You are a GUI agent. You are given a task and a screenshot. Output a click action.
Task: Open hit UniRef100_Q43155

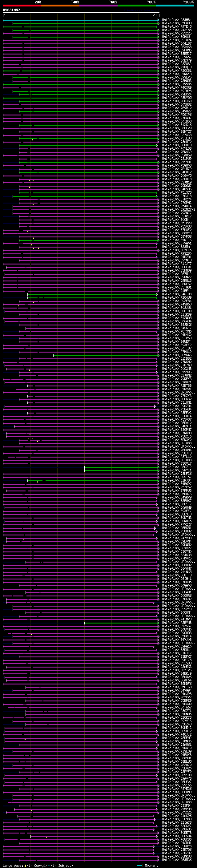pyautogui.click(x=177, y=30)
